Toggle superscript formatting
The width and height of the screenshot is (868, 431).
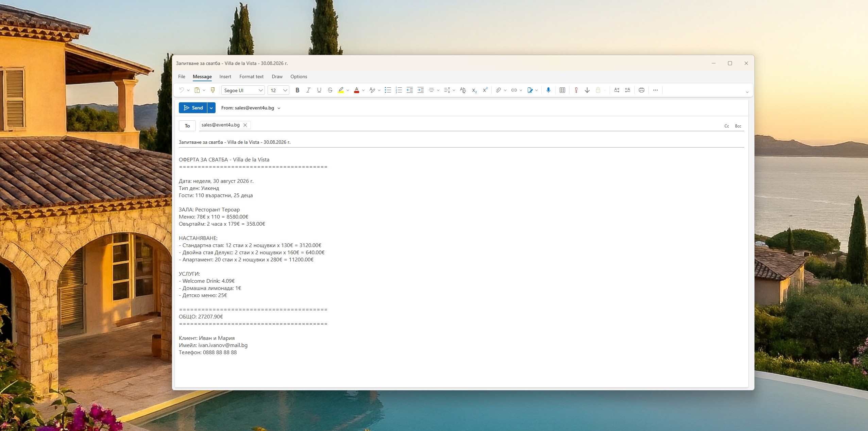tap(485, 90)
